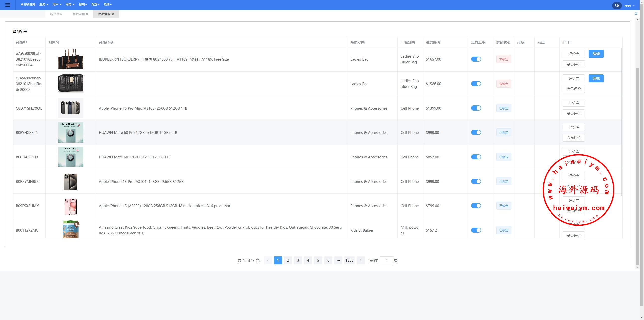Switch to the 综合查询 tab

(56, 14)
